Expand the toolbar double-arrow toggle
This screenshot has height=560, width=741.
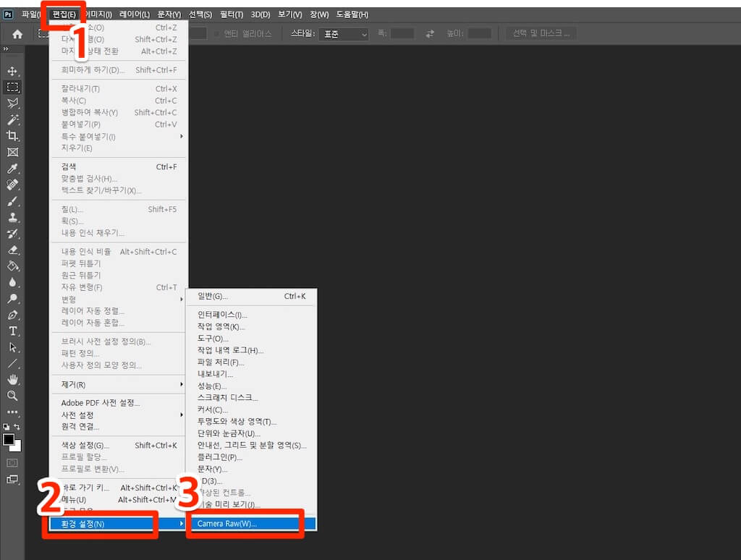point(6,48)
